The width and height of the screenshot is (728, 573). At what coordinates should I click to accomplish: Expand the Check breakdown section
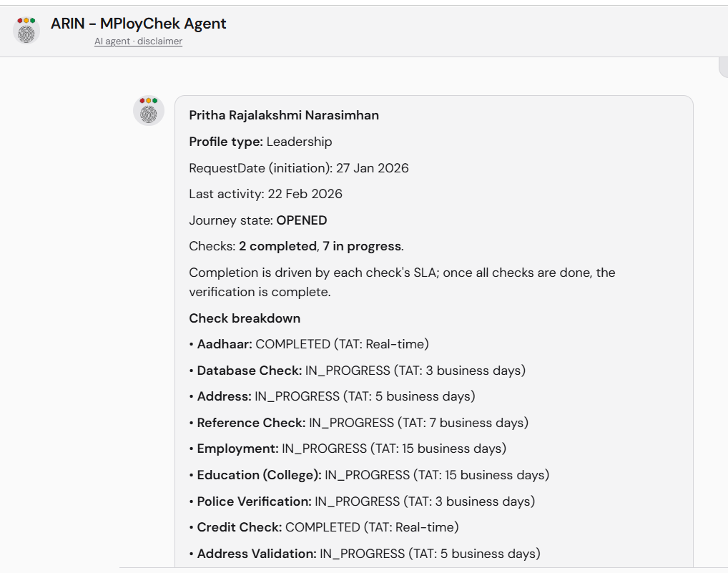(244, 318)
